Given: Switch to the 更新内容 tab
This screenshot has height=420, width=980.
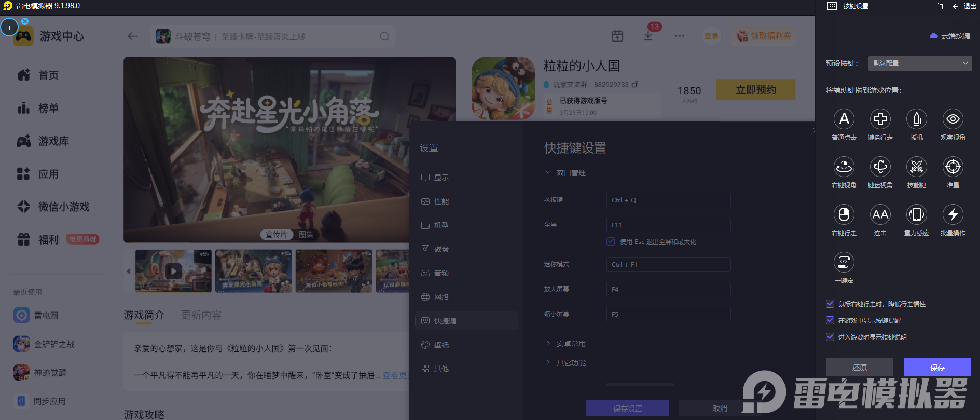Looking at the screenshot, I should (201, 315).
